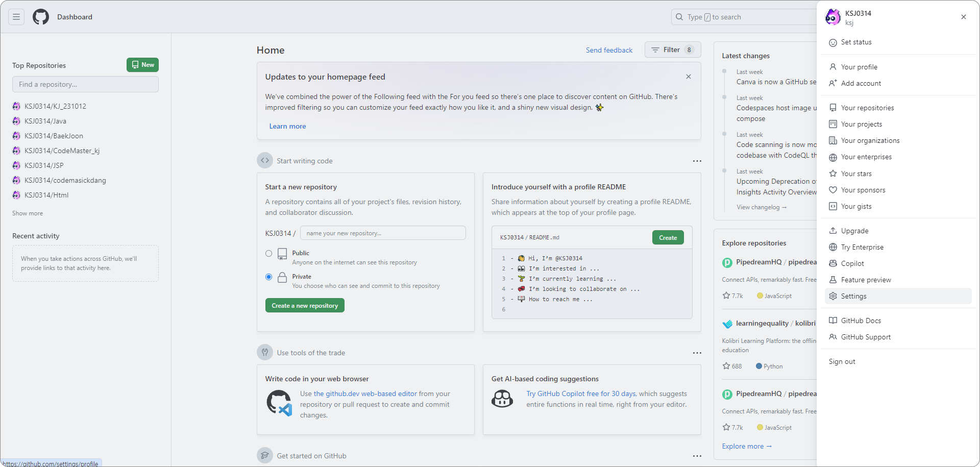Viewport: 980px width, 467px height.
Task: Click the Your profile person icon
Action: click(833, 67)
